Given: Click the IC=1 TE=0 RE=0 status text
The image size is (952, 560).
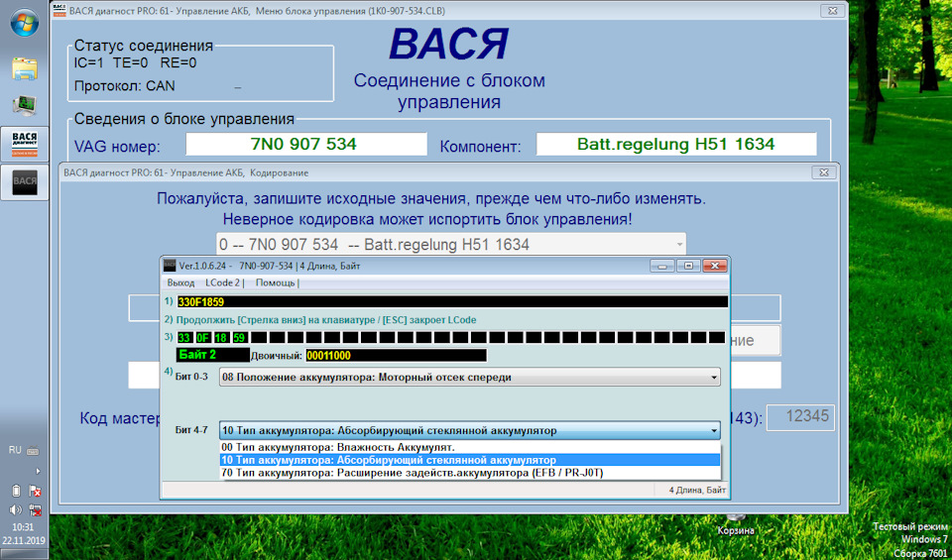Looking at the screenshot, I should 136,62.
